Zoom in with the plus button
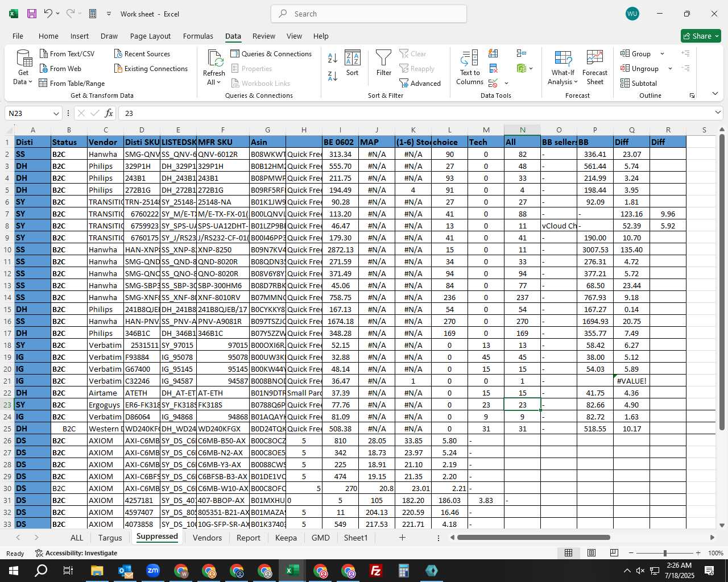The height and width of the screenshot is (582, 728). pyautogui.click(x=698, y=553)
